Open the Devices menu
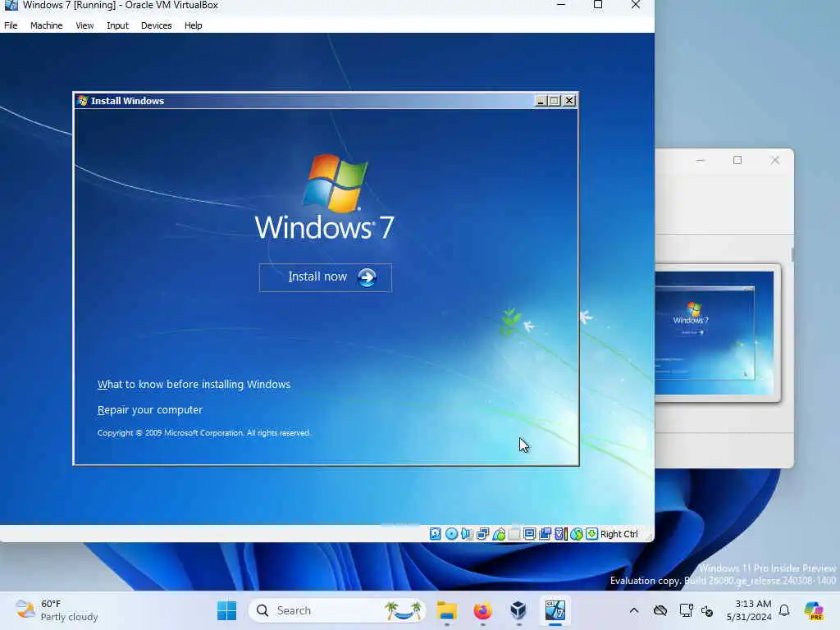Image resolution: width=840 pixels, height=630 pixels. click(156, 25)
